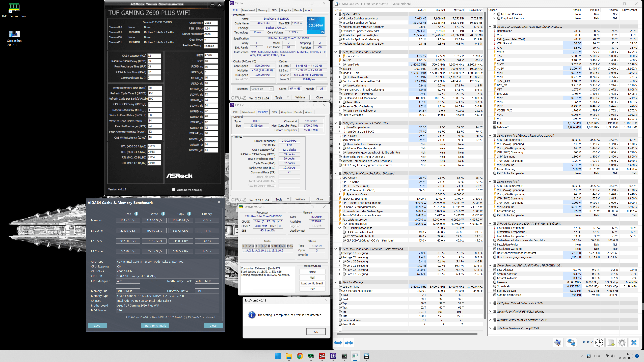This screenshot has height=362, width=644.
Task: Collapse System: ASUS sensor group
Action: (x=336, y=14)
